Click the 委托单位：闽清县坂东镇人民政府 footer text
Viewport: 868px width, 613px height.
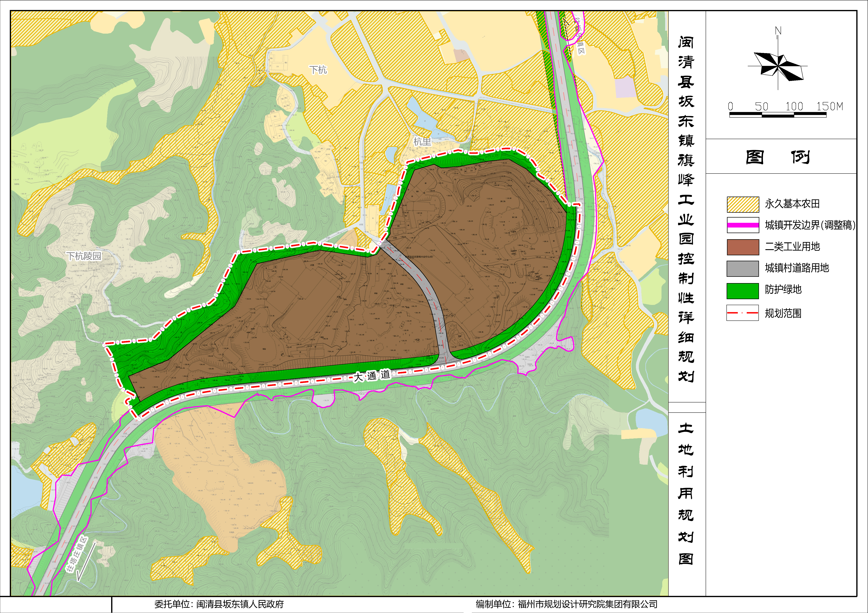pyautogui.click(x=219, y=604)
